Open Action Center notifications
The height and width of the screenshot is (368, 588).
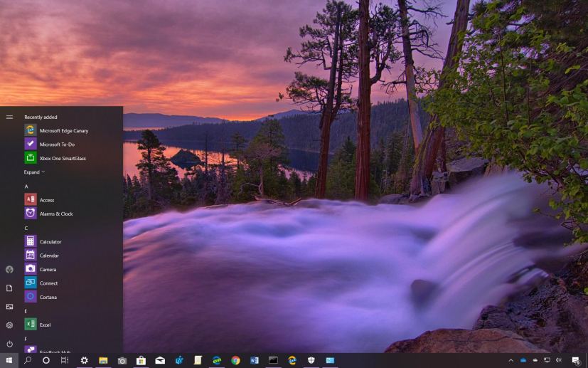(576, 361)
